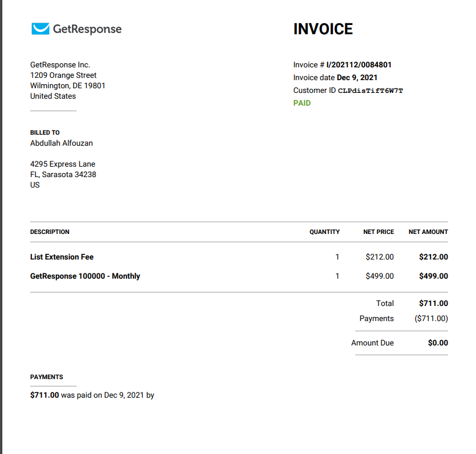
Task: Select 4295 Express Lane address line
Action: 63,164
